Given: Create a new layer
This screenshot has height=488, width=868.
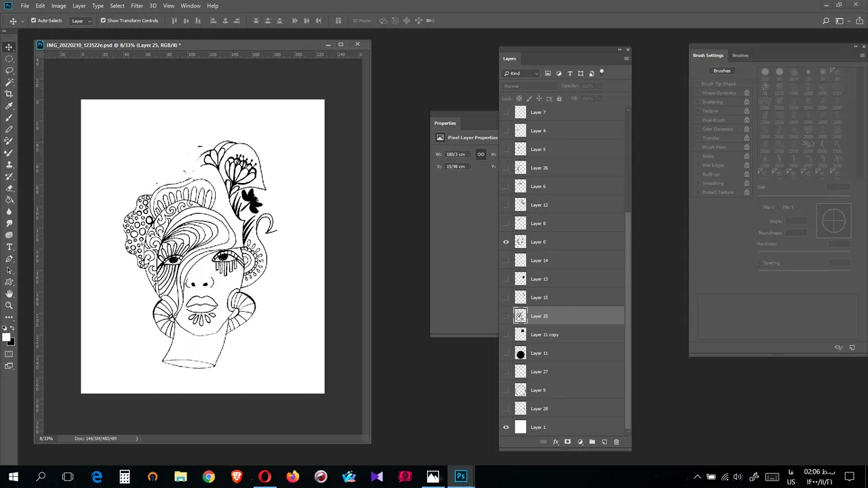Looking at the screenshot, I should [x=604, y=442].
